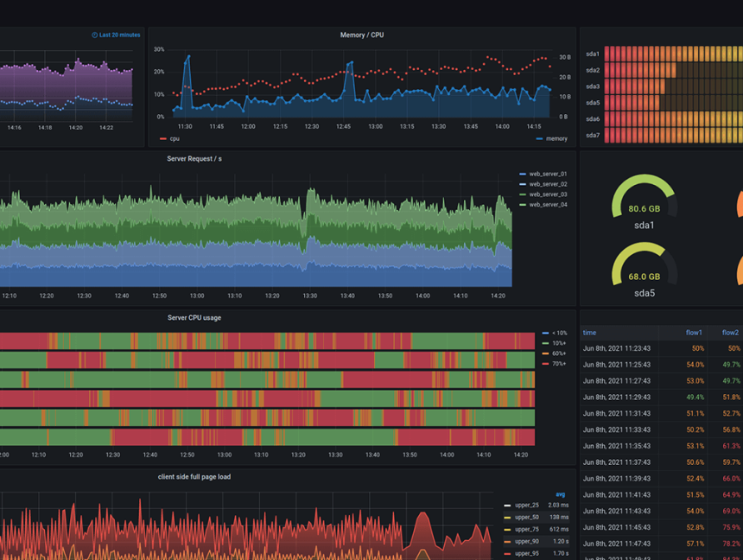Click the 57.1% flow1 value

[x=695, y=544]
